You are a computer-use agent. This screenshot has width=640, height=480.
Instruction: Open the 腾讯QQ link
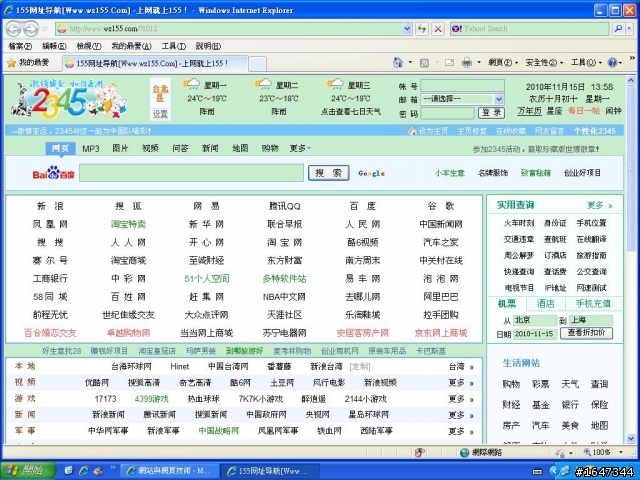click(x=284, y=206)
